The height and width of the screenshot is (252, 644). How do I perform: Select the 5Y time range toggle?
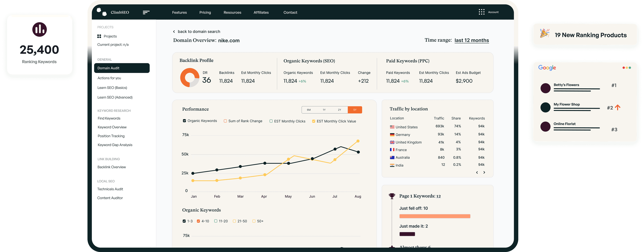click(x=355, y=110)
